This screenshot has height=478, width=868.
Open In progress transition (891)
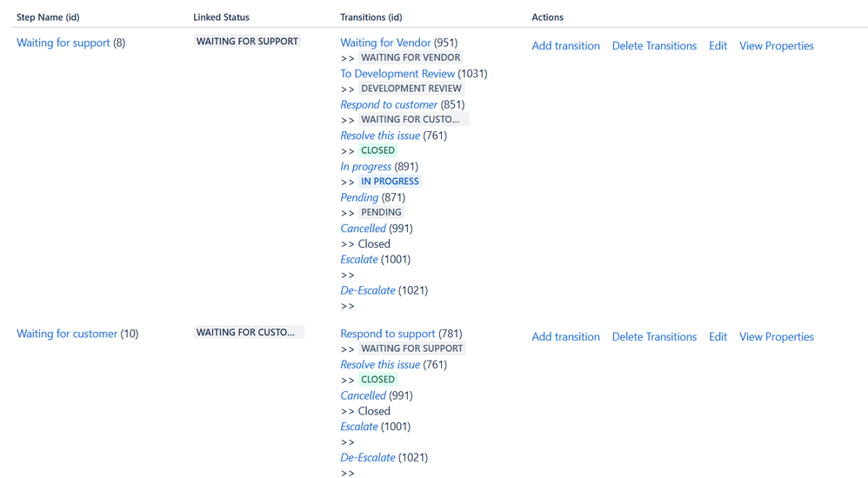click(366, 167)
